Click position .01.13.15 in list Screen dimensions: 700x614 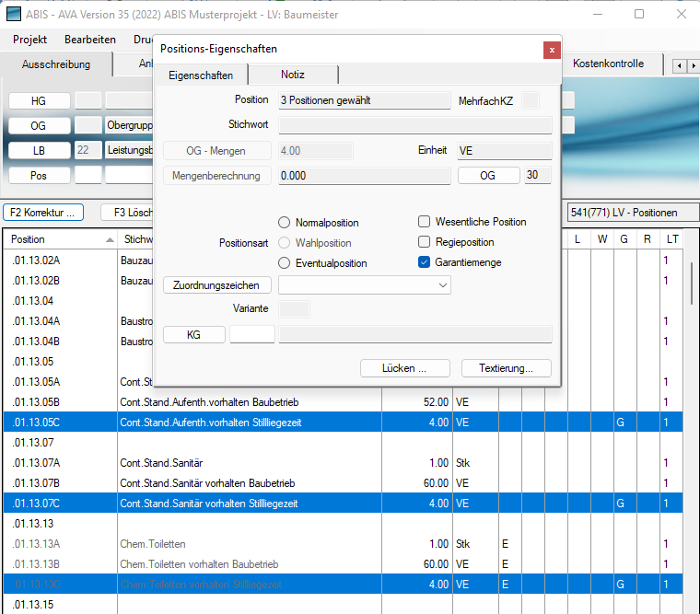(33, 605)
